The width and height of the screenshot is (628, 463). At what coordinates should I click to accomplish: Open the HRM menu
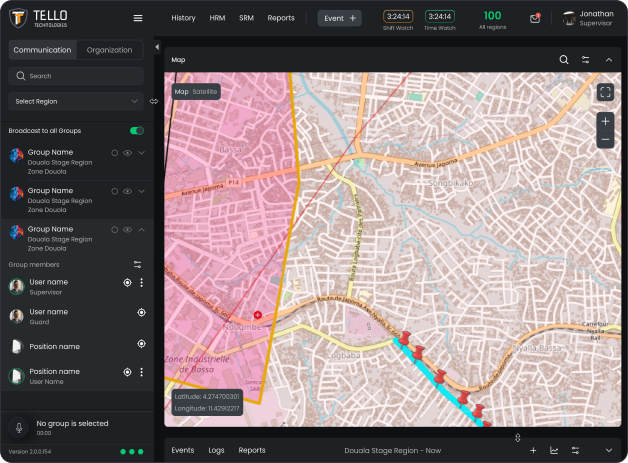tap(217, 18)
